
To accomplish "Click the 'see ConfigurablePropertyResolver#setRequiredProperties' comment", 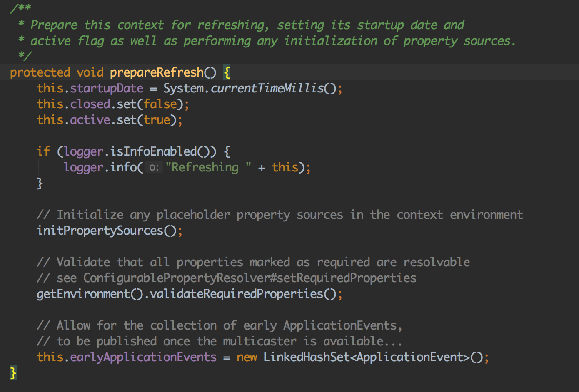I will coord(227,278).
